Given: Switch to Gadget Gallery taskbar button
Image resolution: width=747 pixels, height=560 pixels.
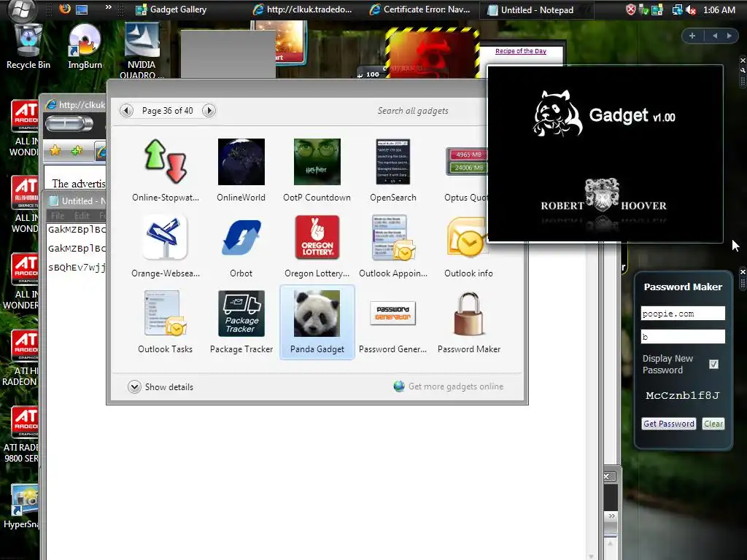Looking at the screenshot, I should point(171,9).
